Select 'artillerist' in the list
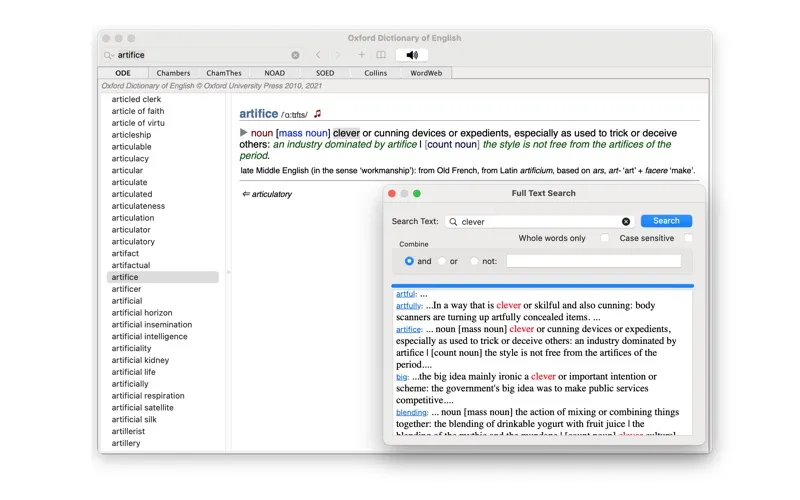Image resolution: width=800 pixels, height=500 pixels. click(128, 431)
